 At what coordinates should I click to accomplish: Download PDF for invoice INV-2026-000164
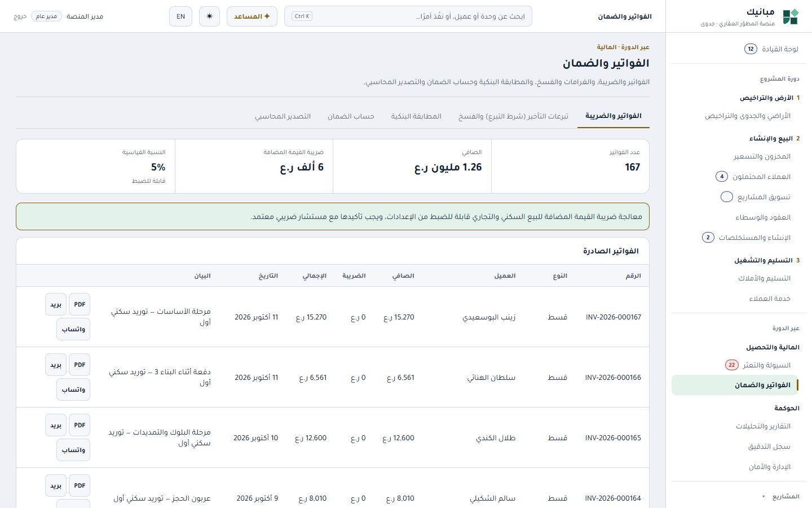pos(80,485)
